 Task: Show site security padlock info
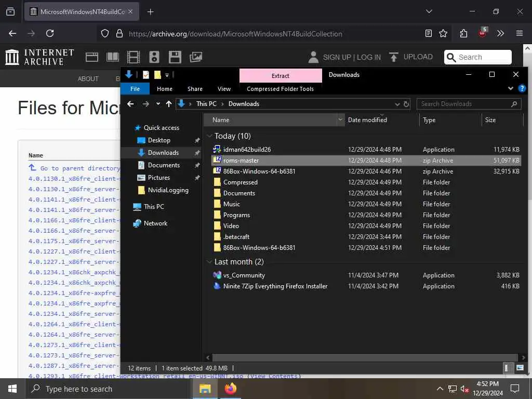pyautogui.click(x=119, y=33)
